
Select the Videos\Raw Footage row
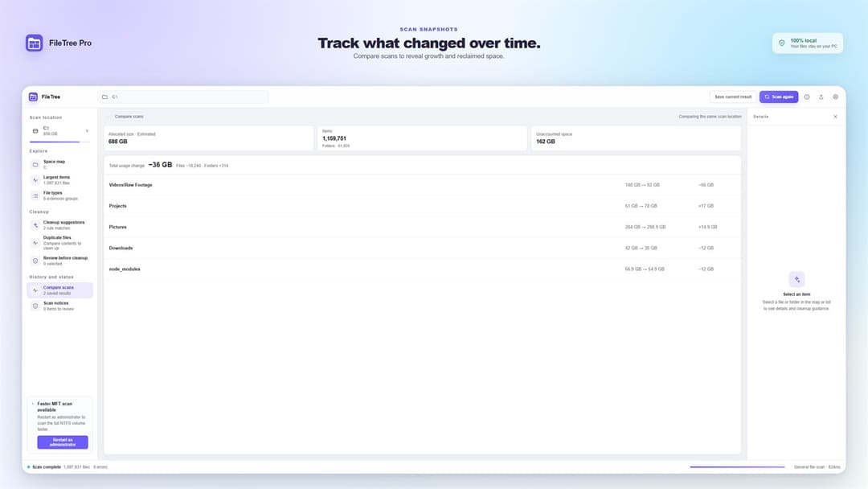click(423, 185)
